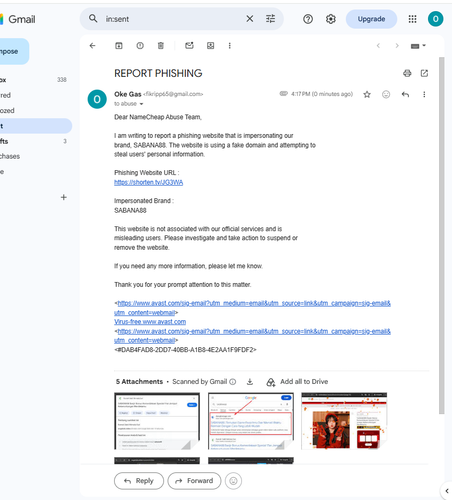Mark the message as unread
The height and width of the screenshot is (500, 452).
189,45
